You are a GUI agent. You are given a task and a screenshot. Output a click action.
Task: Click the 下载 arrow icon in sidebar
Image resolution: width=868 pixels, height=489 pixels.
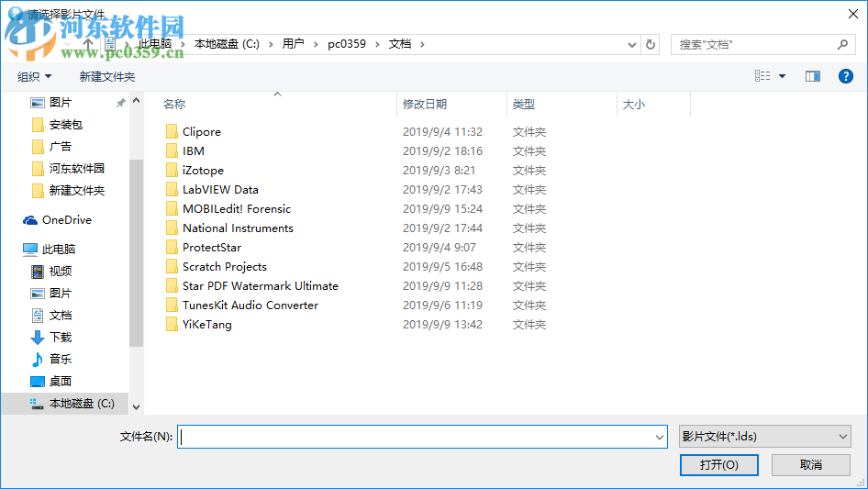[37, 338]
